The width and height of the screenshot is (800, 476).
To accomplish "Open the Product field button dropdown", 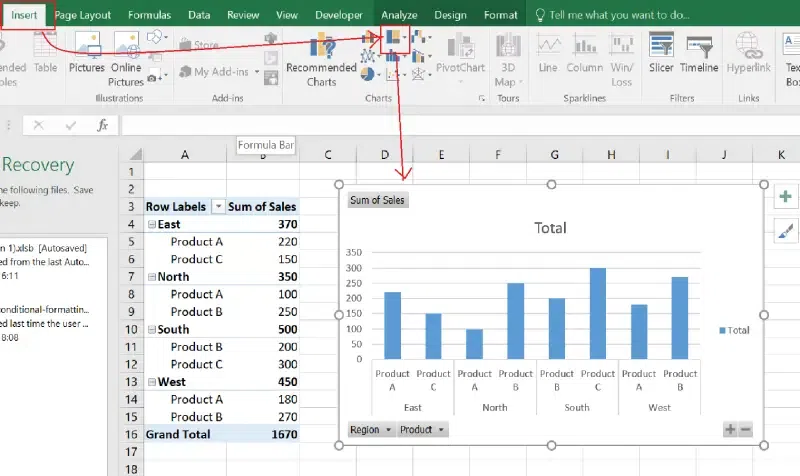I will point(440,429).
